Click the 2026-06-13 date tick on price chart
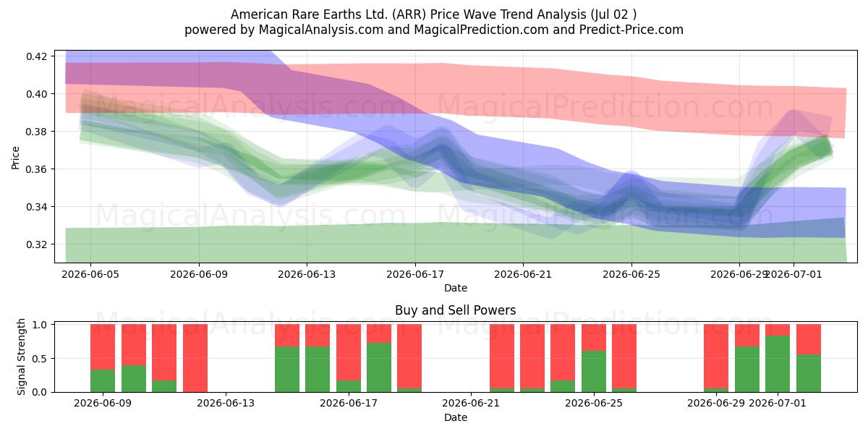Screen dimensions: 868x434 307,274
